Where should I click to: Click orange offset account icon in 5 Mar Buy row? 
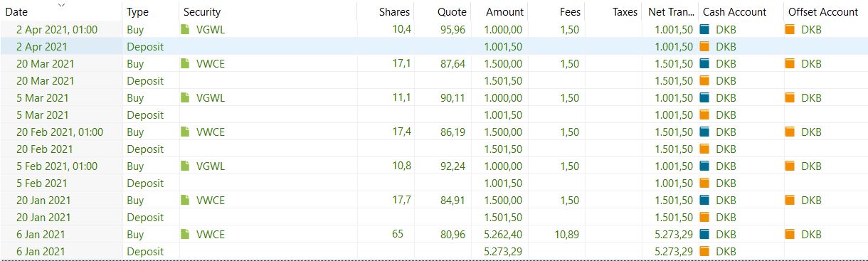[790, 97]
